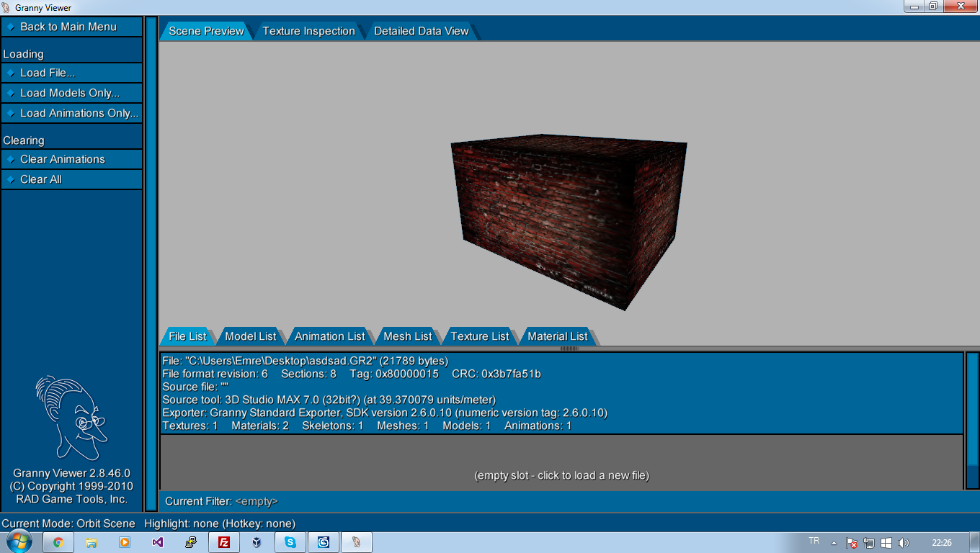Click the Clear All button
980x553 pixels.
click(72, 179)
